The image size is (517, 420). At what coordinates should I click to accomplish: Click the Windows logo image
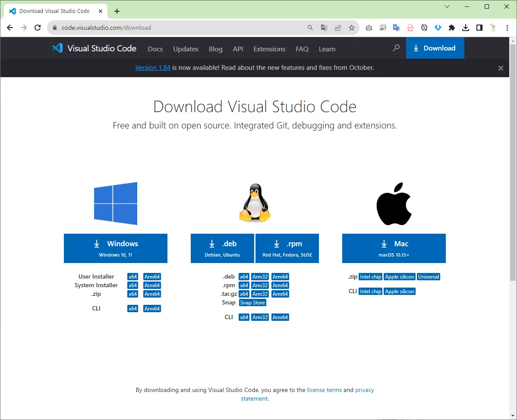pyautogui.click(x=116, y=203)
